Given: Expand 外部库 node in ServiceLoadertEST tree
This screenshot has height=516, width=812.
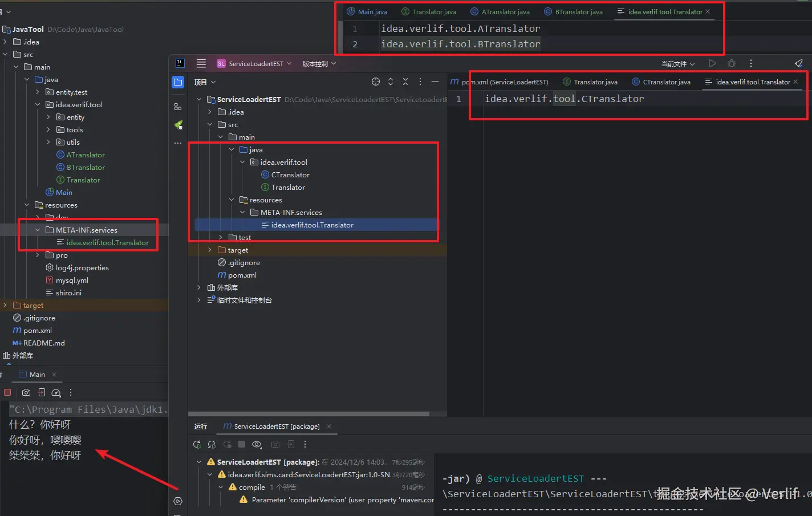Looking at the screenshot, I should [199, 287].
